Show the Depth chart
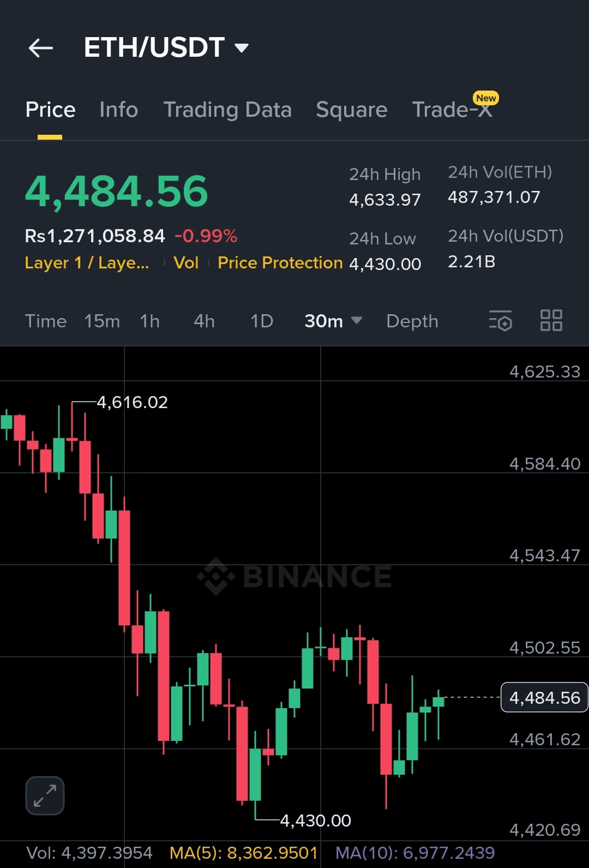The height and width of the screenshot is (868, 589). (x=412, y=321)
